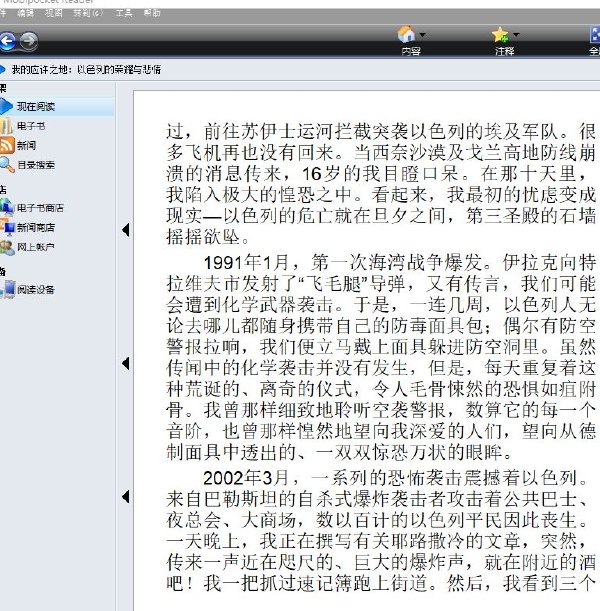Click the margin arrow beside 来自巴勒斯坦 line
The width and height of the screenshot is (600, 611).
coord(125,497)
